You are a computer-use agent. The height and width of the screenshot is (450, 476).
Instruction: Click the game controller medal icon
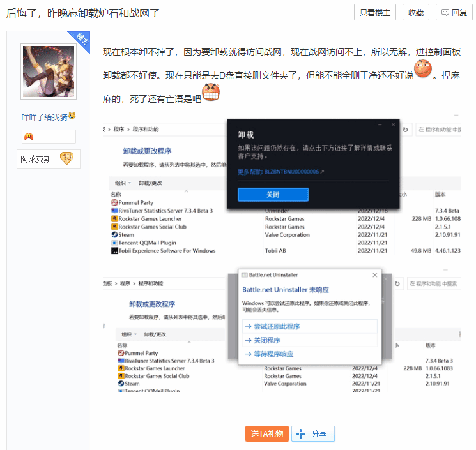[29, 137]
